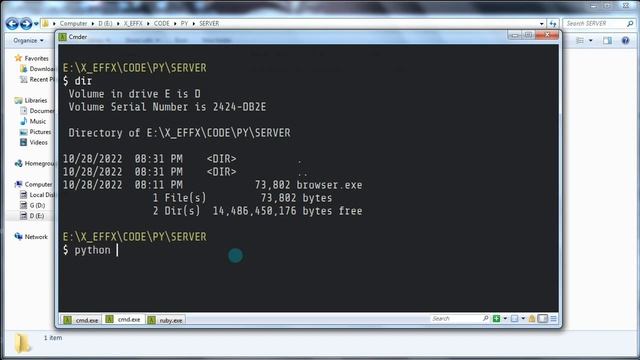The image size is (640, 360).
Task: Toggle the alternative view mode icon in Cmder
Action: coord(542,318)
